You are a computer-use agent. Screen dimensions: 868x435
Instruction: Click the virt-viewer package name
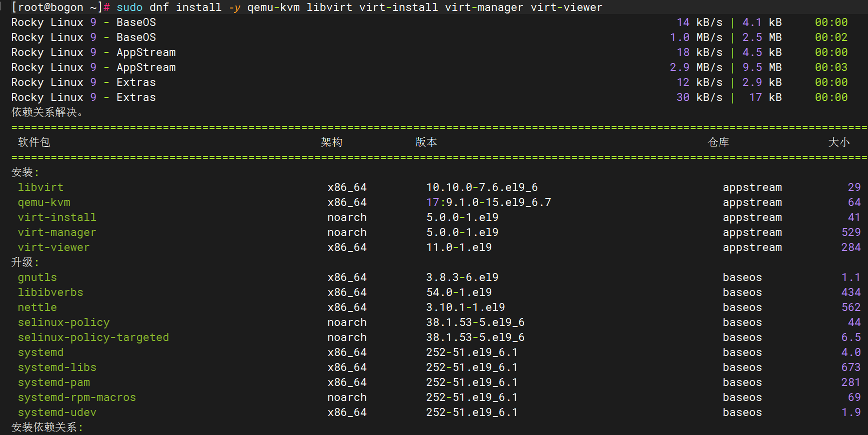tap(53, 247)
